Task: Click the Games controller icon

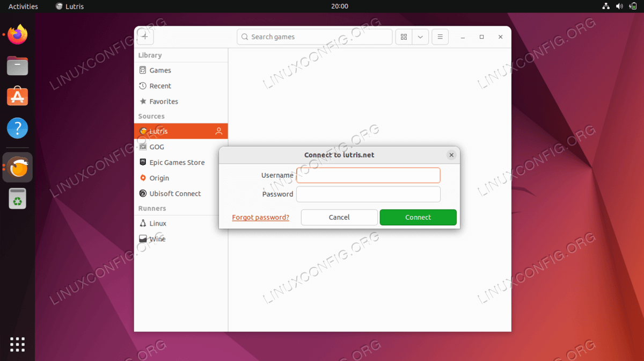Action: (x=143, y=70)
